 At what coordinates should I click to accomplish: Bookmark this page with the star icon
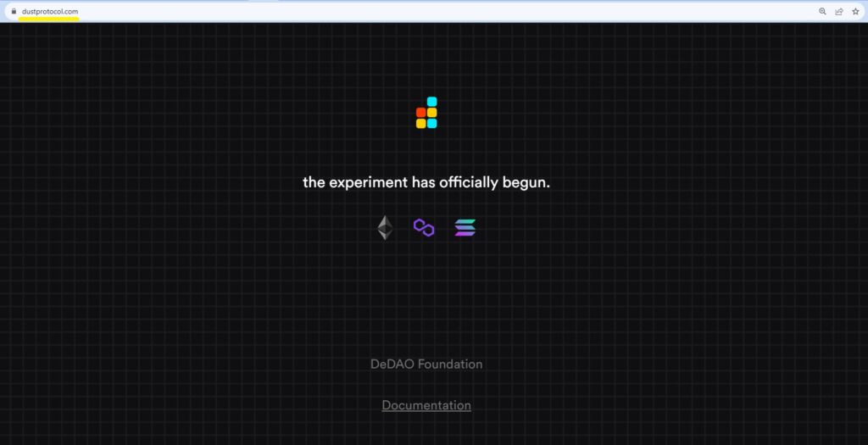[x=855, y=11]
